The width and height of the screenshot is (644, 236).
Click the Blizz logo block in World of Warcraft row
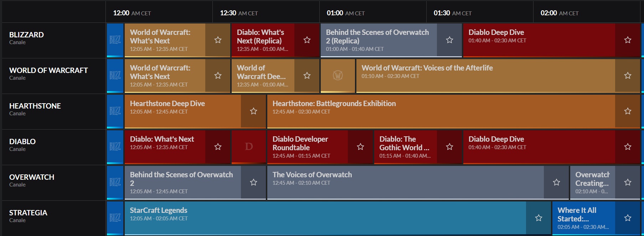(115, 76)
